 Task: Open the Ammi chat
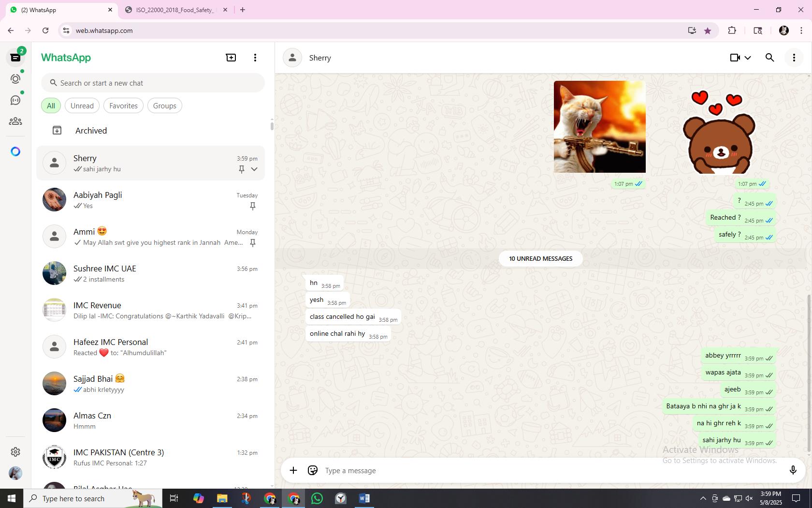coord(150,237)
